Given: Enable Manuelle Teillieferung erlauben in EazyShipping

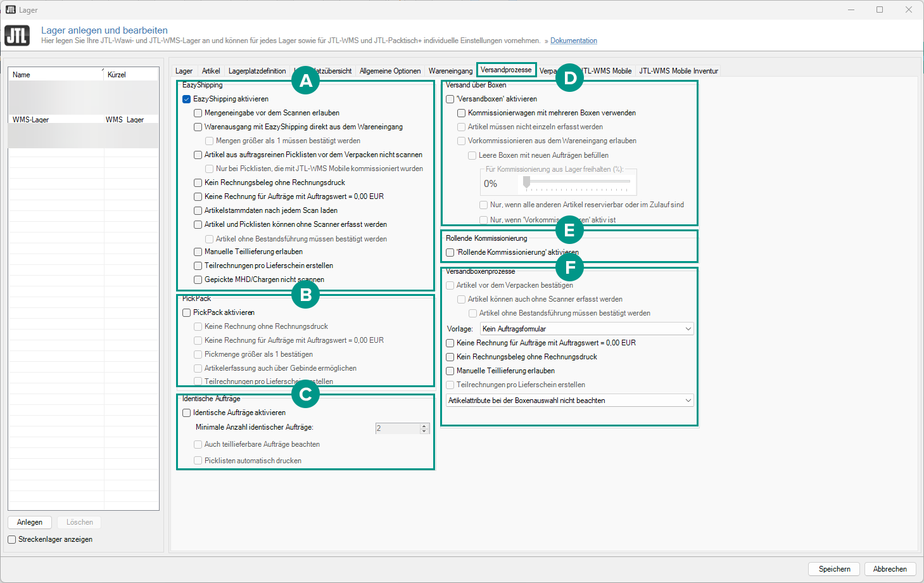Looking at the screenshot, I should (x=198, y=252).
